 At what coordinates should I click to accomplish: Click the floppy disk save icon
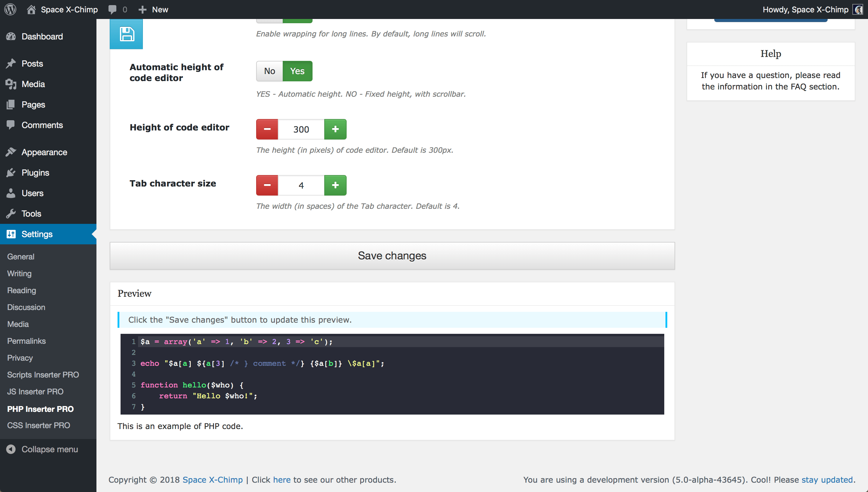coord(126,34)
